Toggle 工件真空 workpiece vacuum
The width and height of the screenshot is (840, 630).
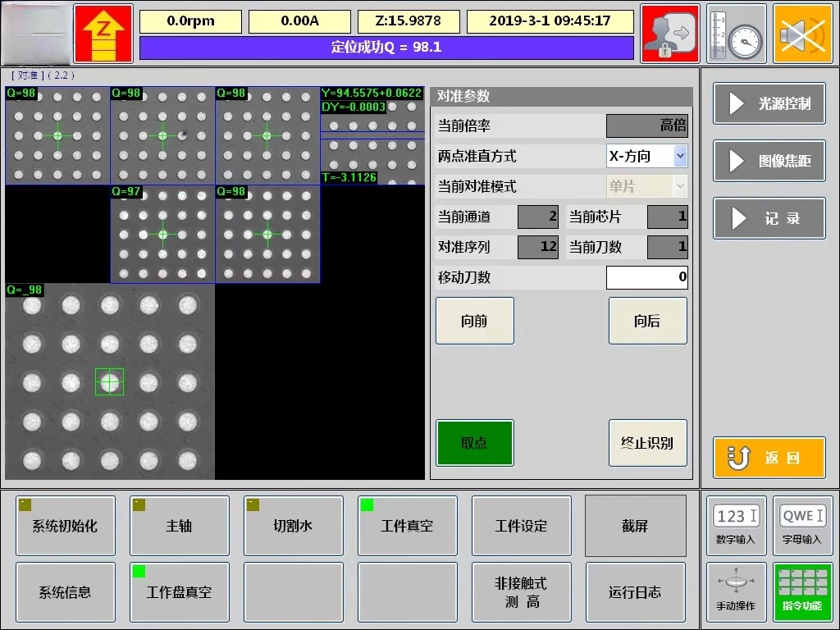coord(408,526)
